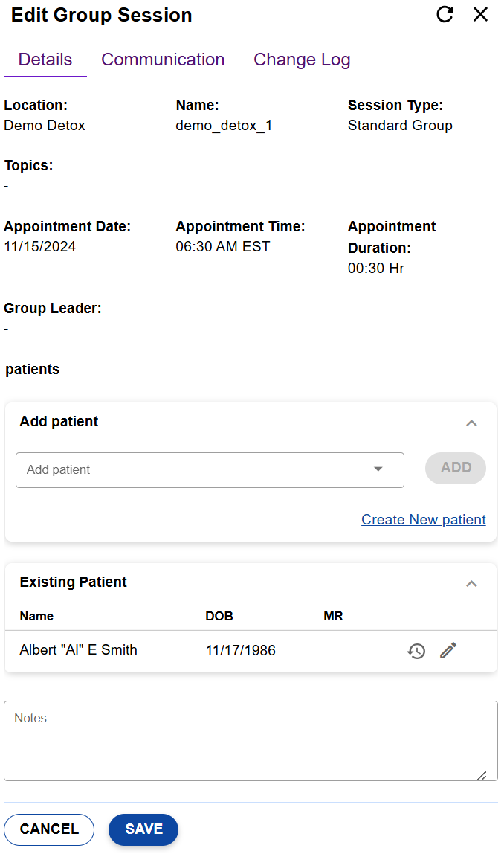
Task: Select the Details tab
Action: click(45, 59)
